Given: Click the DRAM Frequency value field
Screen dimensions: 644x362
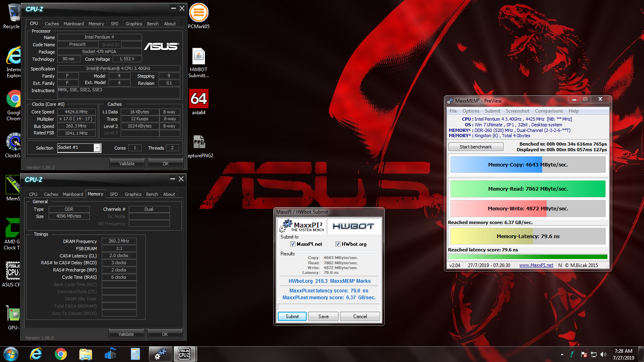Looking at the screenshot, I should (x=119, y=241).
